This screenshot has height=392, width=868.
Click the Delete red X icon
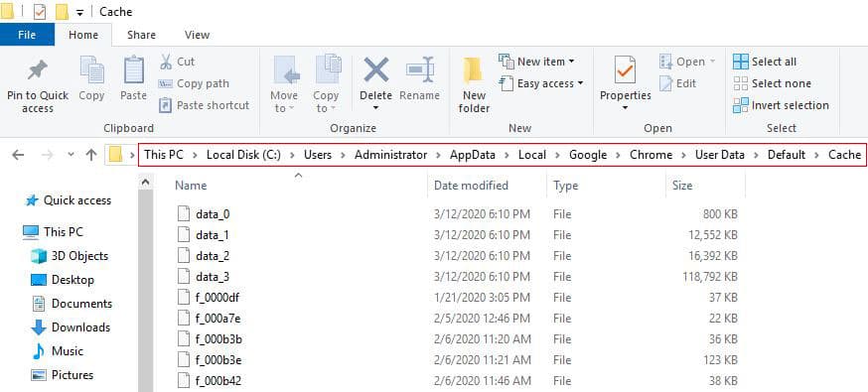[x=375, y=70]
